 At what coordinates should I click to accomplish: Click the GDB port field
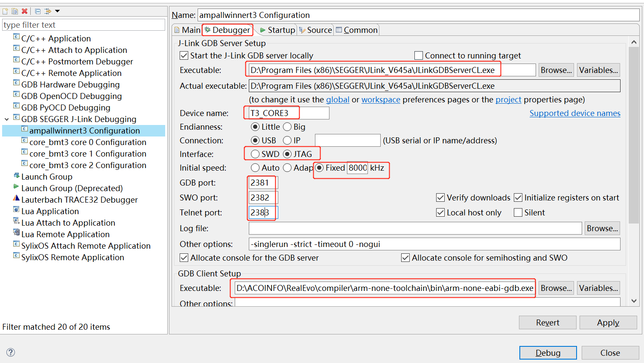[x=263, y=183]
